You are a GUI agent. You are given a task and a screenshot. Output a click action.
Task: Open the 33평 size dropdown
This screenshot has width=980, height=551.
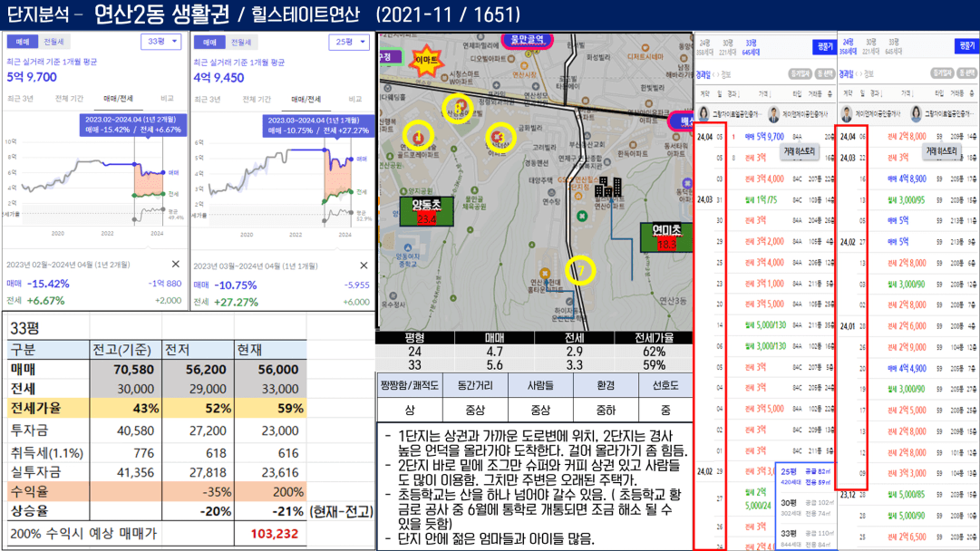(x=161, y=41)
